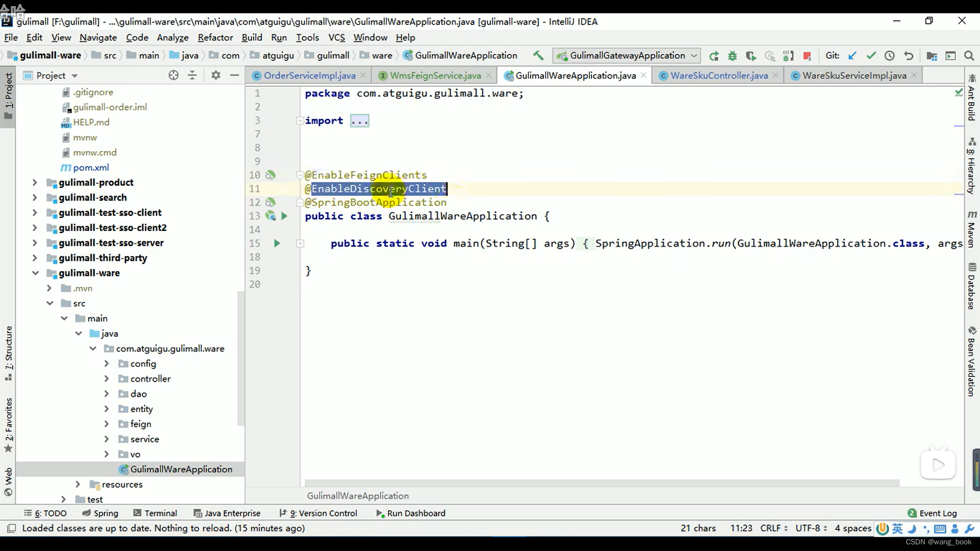Click the Git commit checkmark icon

coord(871,56)
